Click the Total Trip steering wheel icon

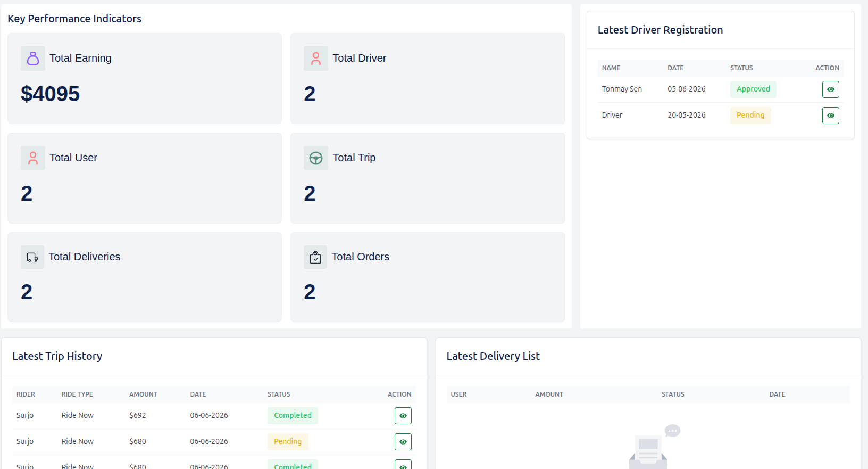pyautogui.click(x=316, y=158)
